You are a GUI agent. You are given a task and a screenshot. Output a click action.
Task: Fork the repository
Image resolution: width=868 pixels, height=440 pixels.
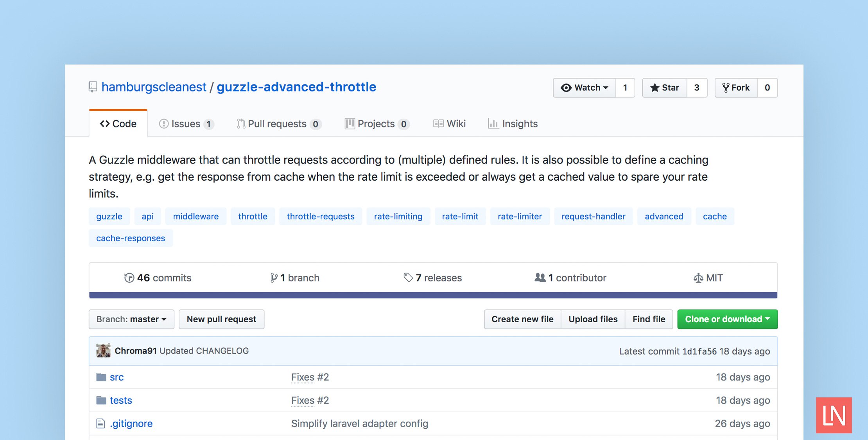click(x=736, y=88)
